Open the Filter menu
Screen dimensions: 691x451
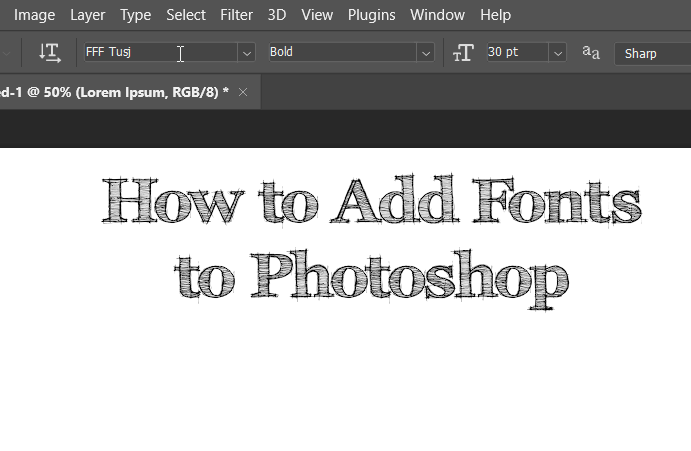pos(237,15)
